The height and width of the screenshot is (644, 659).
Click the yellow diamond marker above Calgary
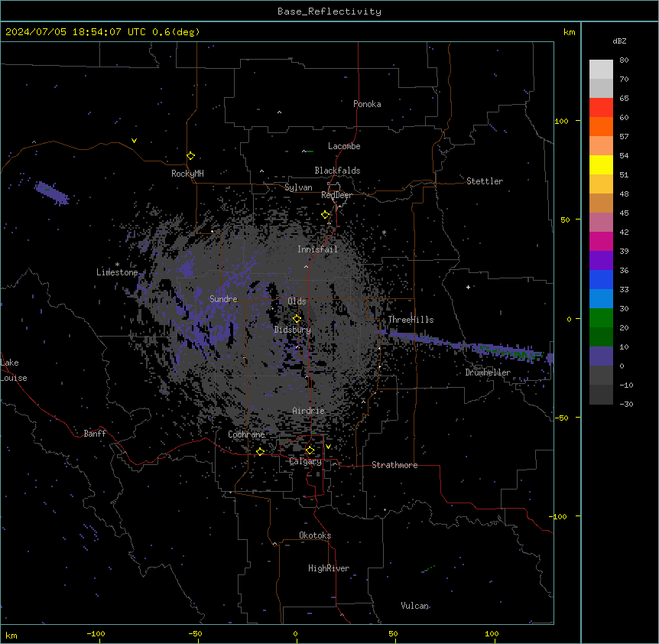coord(310,450)
